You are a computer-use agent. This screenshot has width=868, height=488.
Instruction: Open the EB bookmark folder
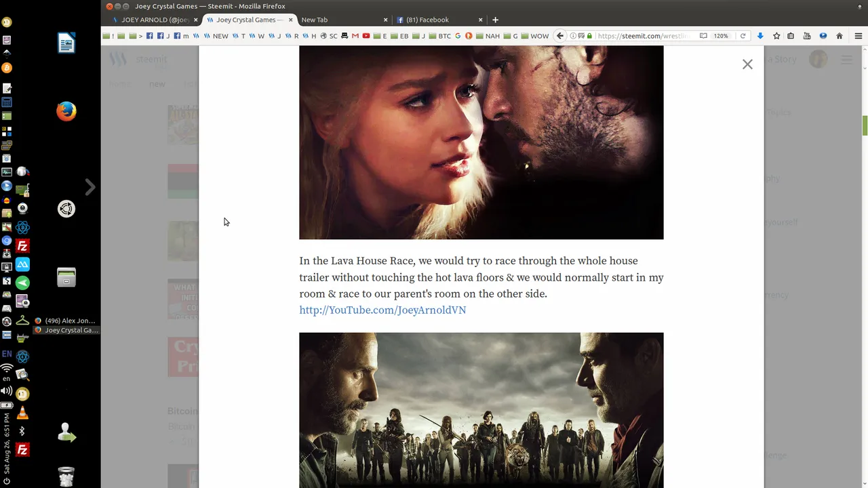point(399,36)
